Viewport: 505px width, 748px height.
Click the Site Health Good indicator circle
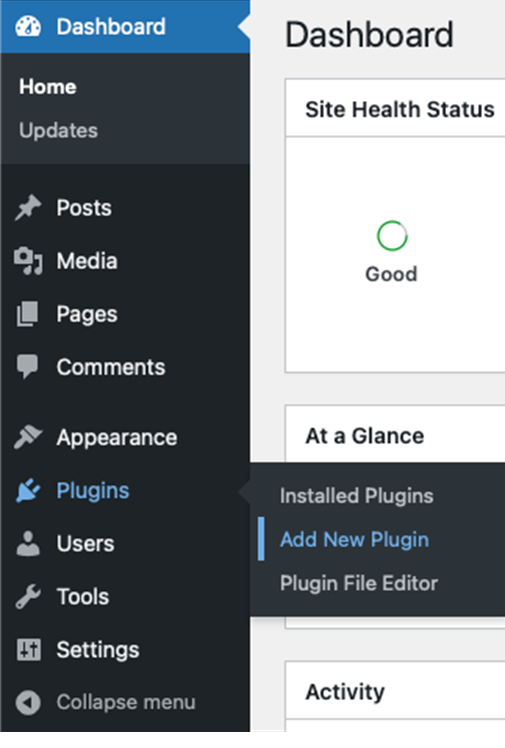[x=392, y=236]
